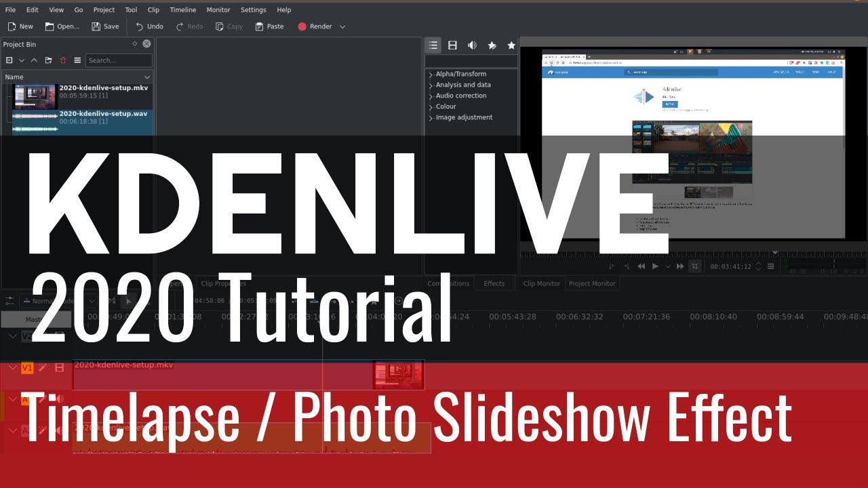Click the timecode up/down stepper arrows
868x488 pixels.
[758, 267]
